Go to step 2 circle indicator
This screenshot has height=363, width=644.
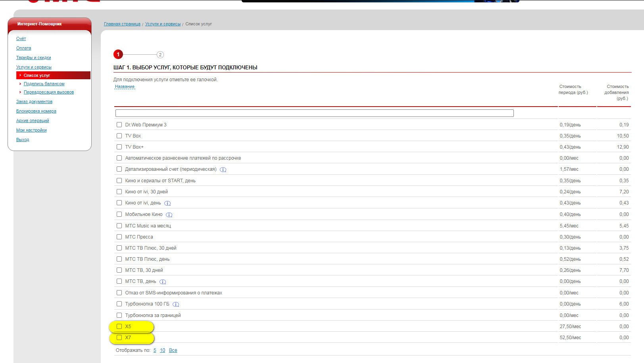tap(160, 55)
